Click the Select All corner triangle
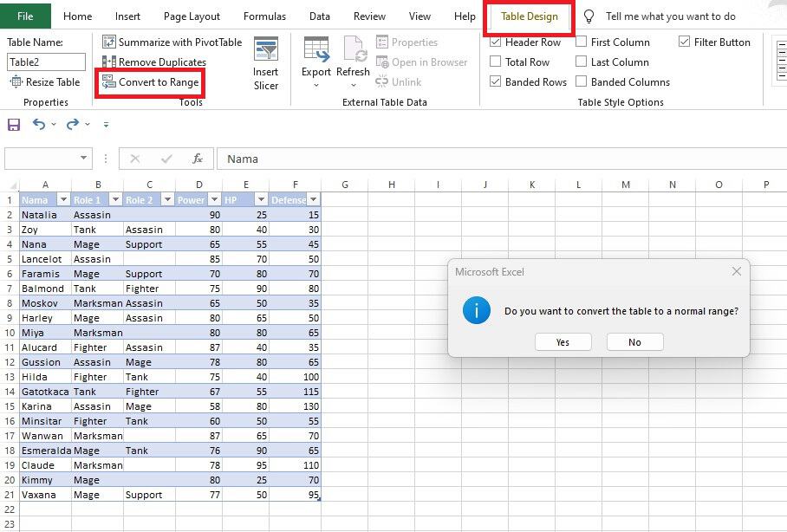 (12, 185)
